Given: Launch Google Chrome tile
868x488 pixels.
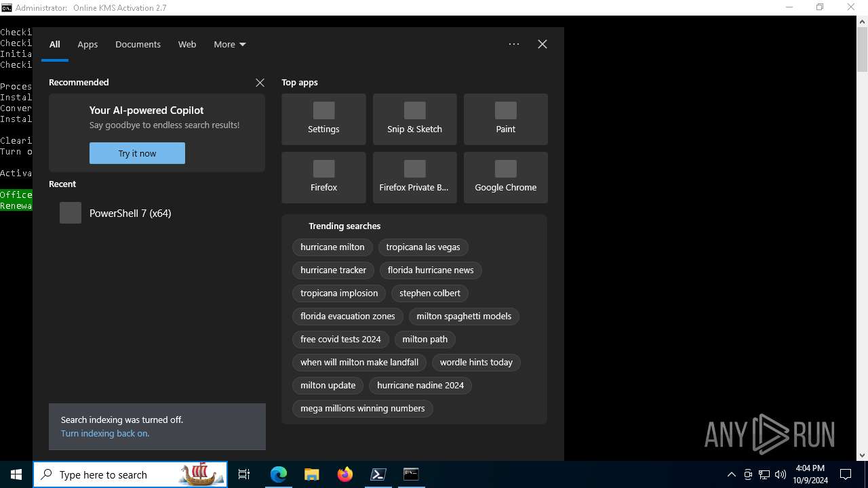Looking at the screenshot, I should (505, 178).
